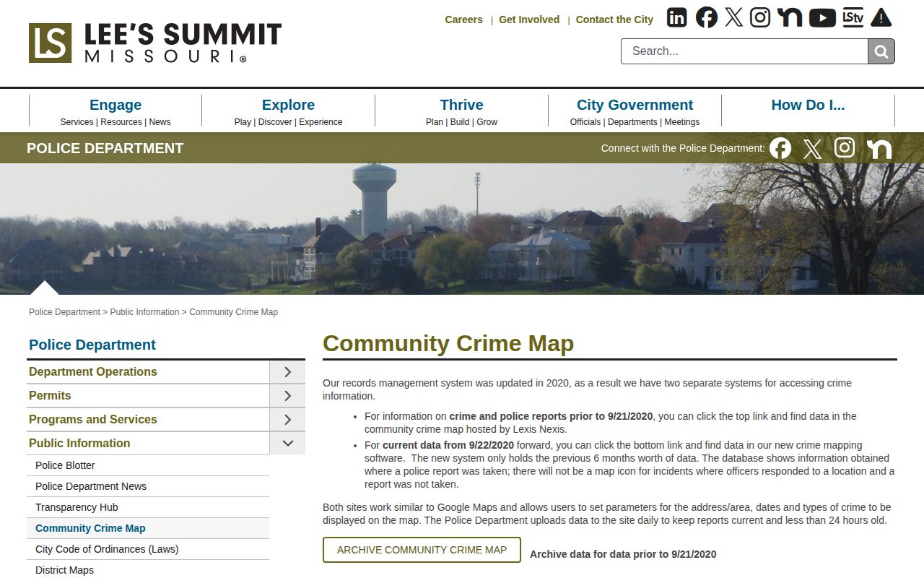This screenshot has width=924, height=578.
Task: Click Archive Community Crime Map button
Action: pos(422,550)
